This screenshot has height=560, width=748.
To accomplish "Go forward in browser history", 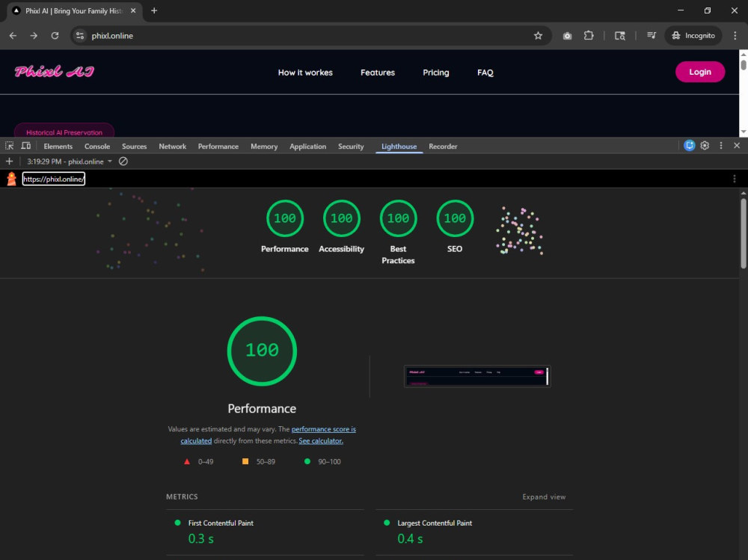I will point(34,36).
